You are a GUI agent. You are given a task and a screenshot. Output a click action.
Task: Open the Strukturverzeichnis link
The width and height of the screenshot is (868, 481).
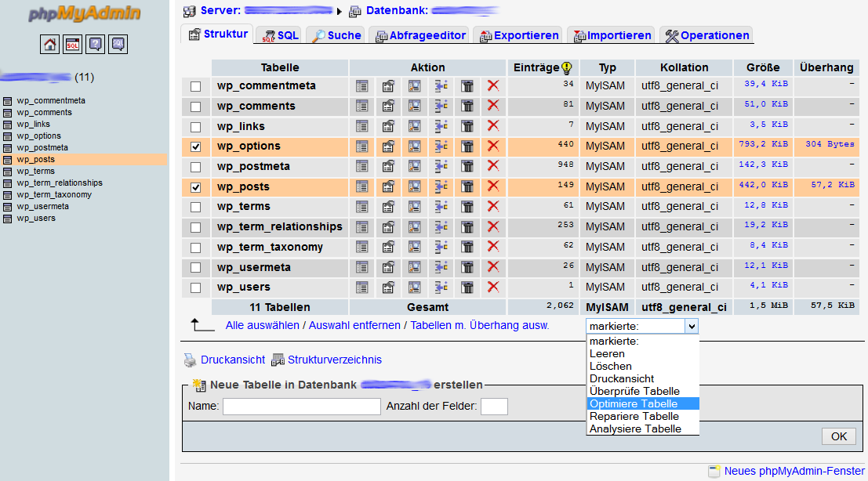334,360
